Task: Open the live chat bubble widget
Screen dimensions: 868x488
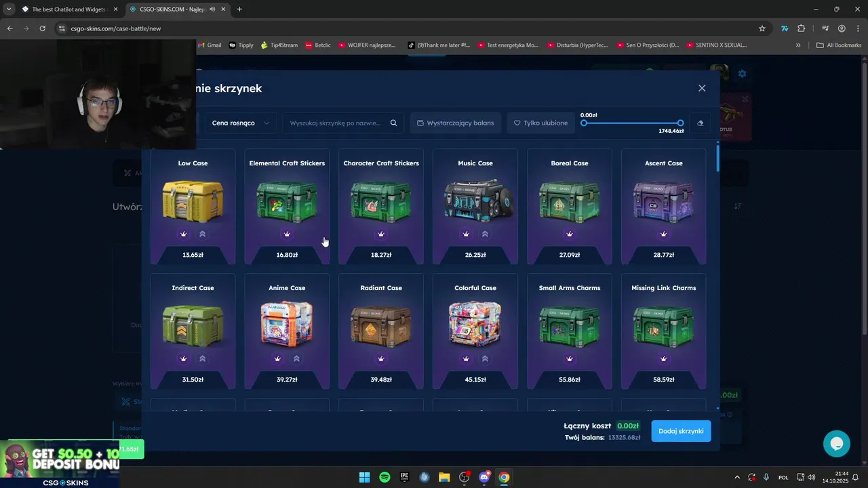Action: [836, 443]
